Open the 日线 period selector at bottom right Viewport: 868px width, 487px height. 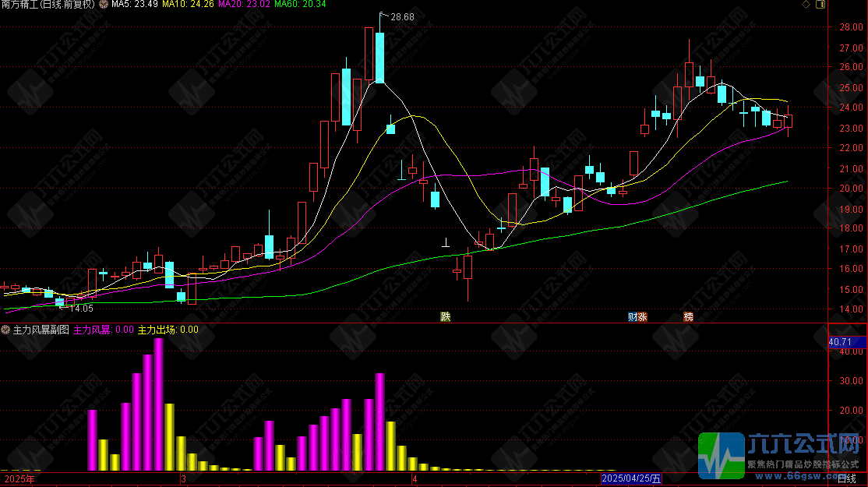click(x=845, y=479)
